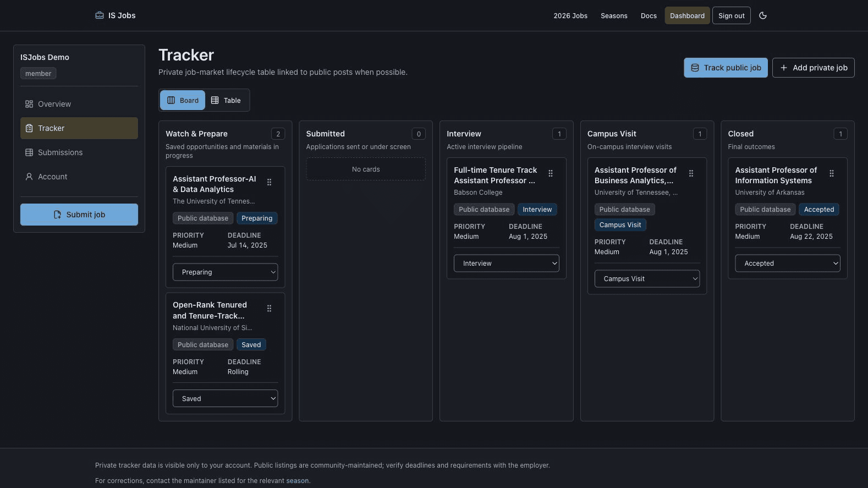Click the drag handle on Babson College card
868x488 pixels.
(551, 173)
